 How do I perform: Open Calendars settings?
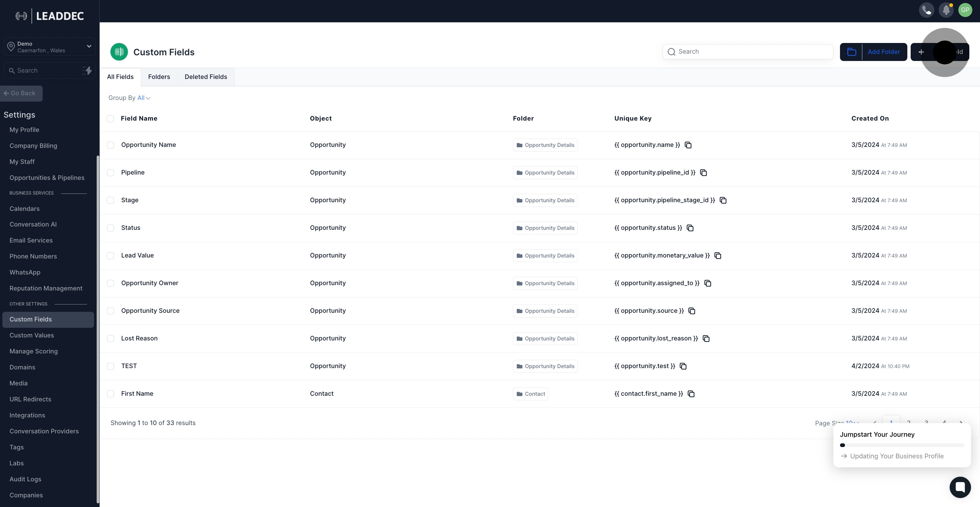pyautogui.click(x=24, y=209)
